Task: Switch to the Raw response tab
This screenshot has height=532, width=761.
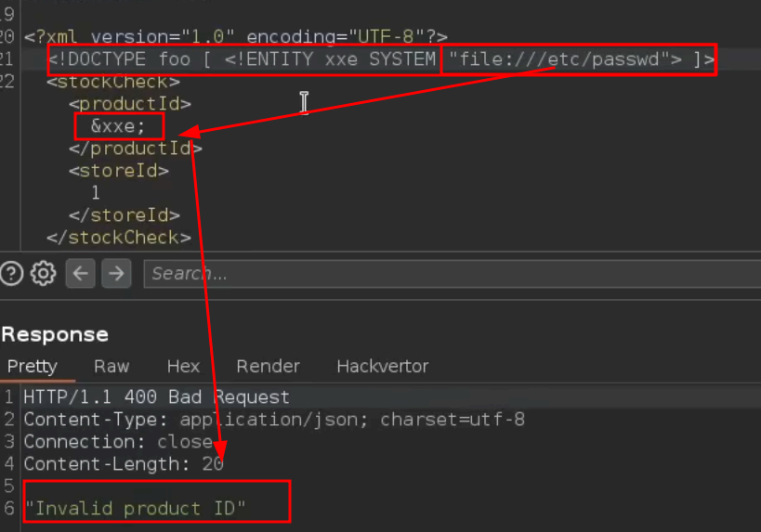Action: [112, 366]
